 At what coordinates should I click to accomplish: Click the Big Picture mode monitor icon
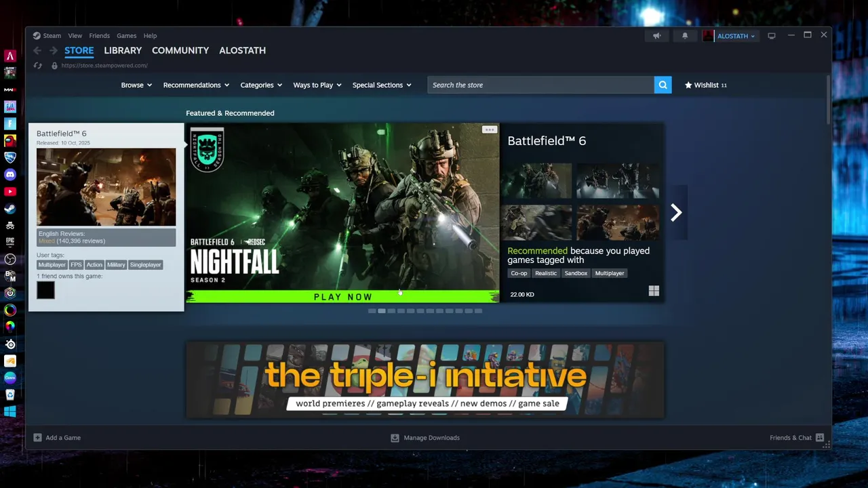772,36
